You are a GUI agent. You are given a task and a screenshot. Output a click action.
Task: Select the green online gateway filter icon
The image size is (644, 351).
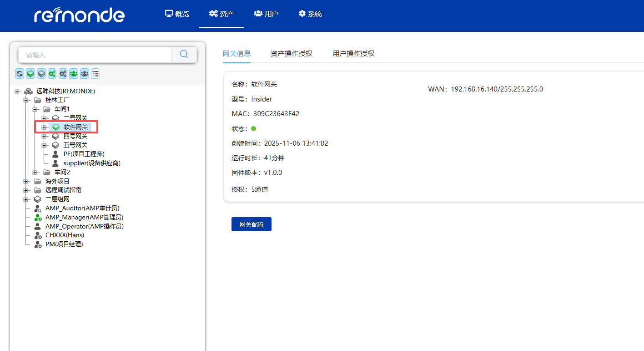pos(30,73)
